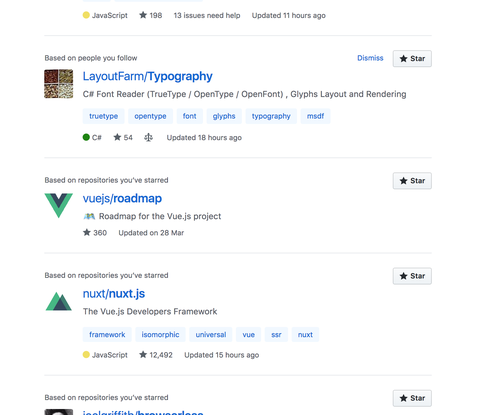Image resolution: width=500 pixels, height=415 pixels.
Task: Open the 13 issues need help link
Action: 207,15
